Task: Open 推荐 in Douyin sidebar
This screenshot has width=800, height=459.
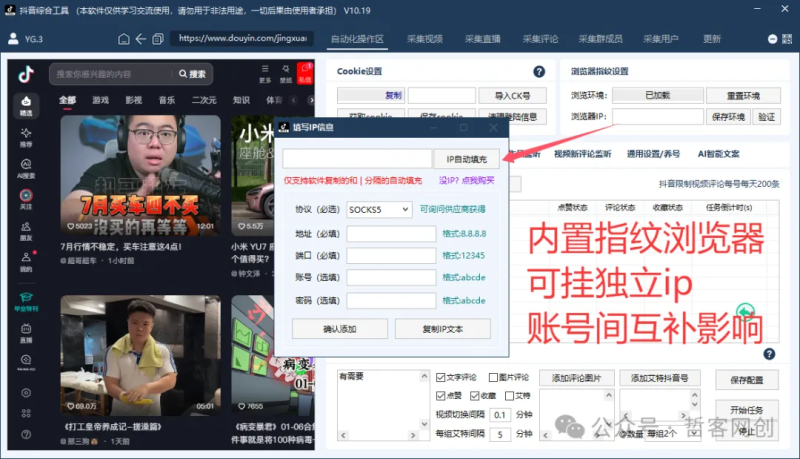Action: click(26, 138)
